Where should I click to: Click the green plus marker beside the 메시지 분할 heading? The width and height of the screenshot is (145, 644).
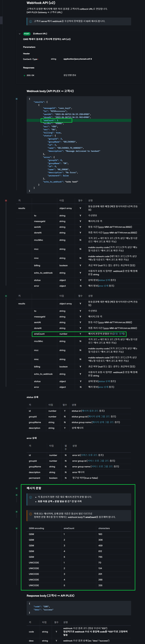click(x=17, y=488)
